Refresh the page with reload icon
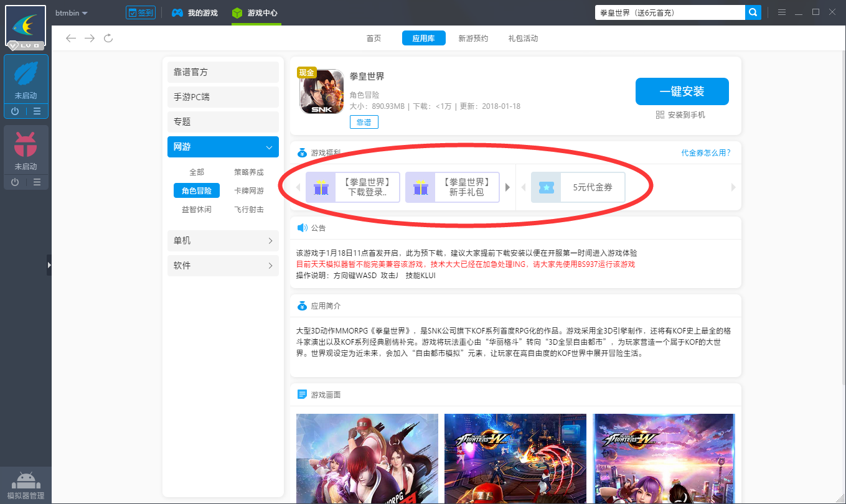The image size is (846, 504). point(108,39)
